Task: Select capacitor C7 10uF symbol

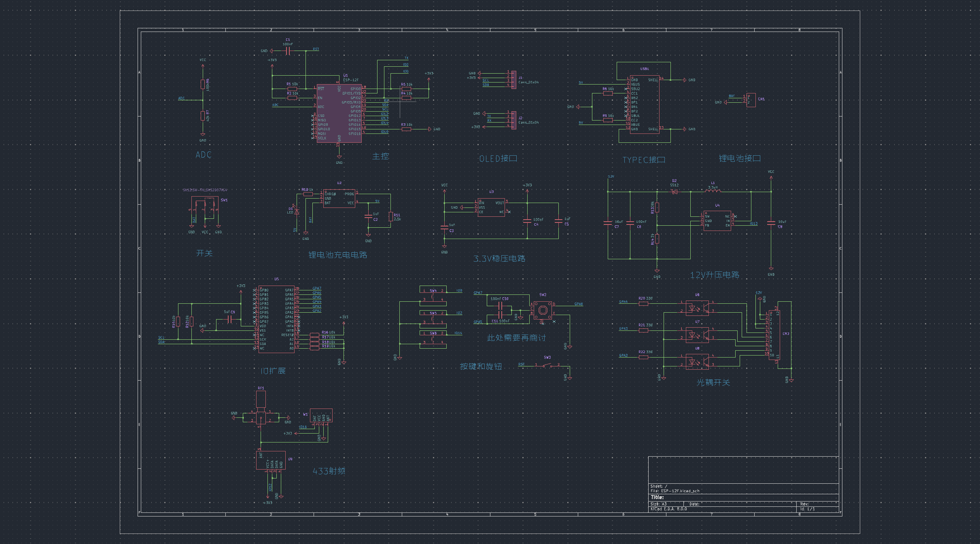Action: click(x=608, y=223)
